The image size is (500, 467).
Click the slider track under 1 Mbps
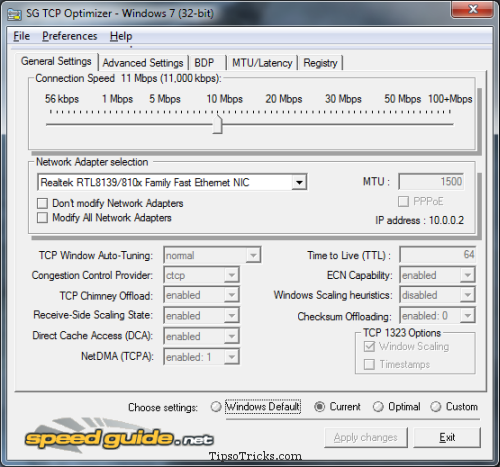point(117,124)
